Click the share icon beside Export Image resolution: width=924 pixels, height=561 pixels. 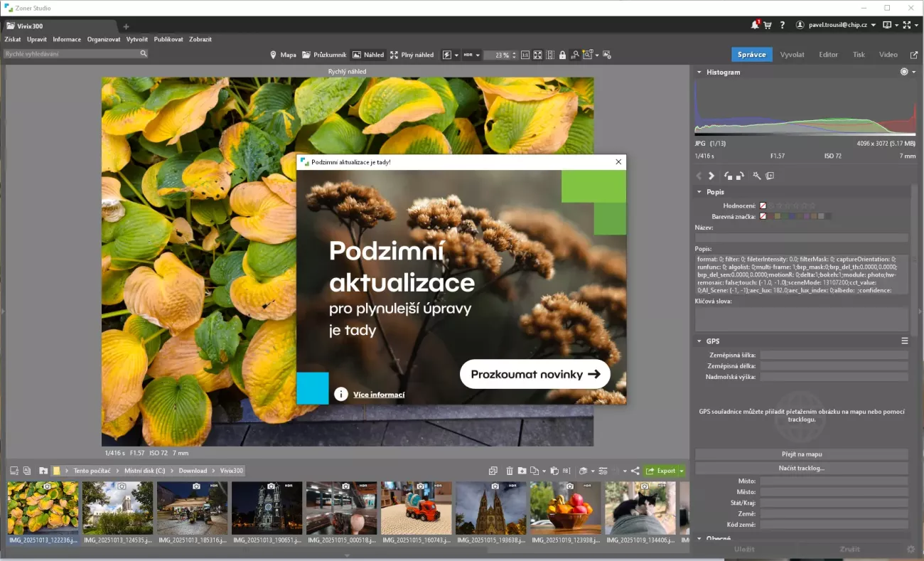click(635, 471)
